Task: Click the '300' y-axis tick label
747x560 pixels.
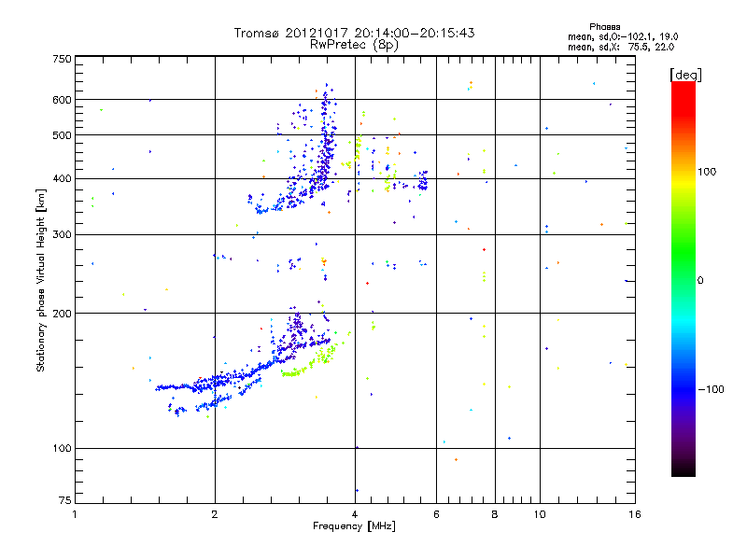Action: 62,234
